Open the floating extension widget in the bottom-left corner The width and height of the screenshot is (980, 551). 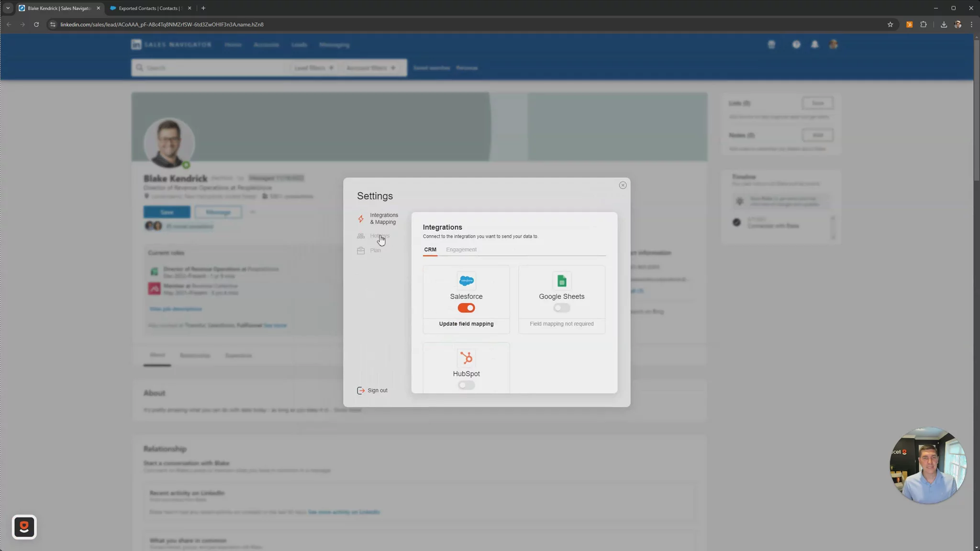24,527
